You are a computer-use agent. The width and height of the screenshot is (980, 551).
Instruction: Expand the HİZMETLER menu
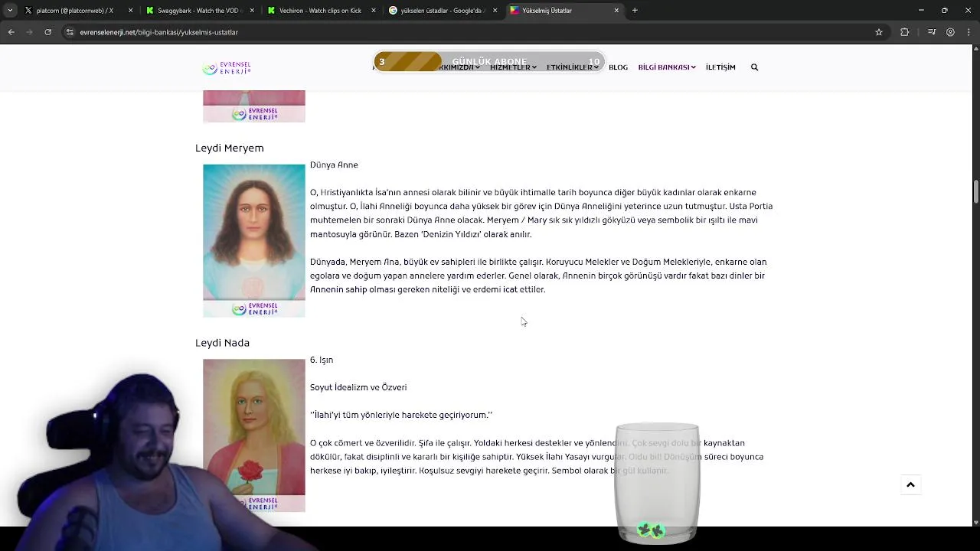[x=513, y=67]
